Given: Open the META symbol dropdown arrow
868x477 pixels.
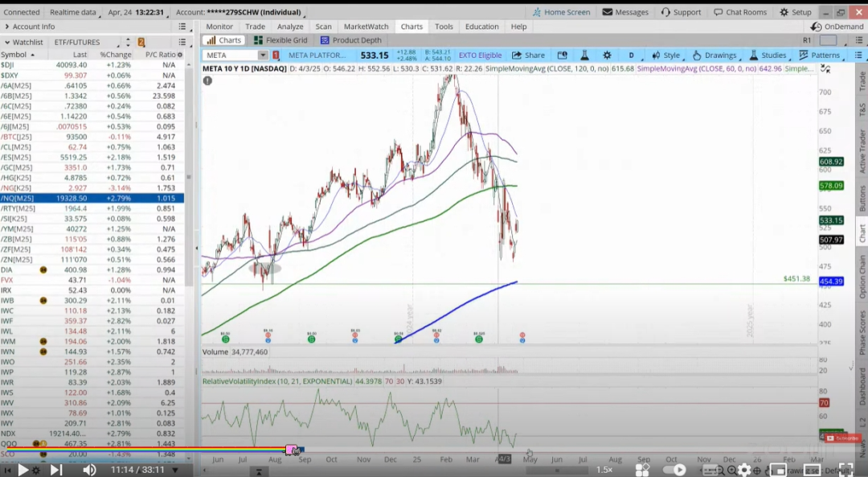Looking at the screenshot, I should (x=262, y=55).
